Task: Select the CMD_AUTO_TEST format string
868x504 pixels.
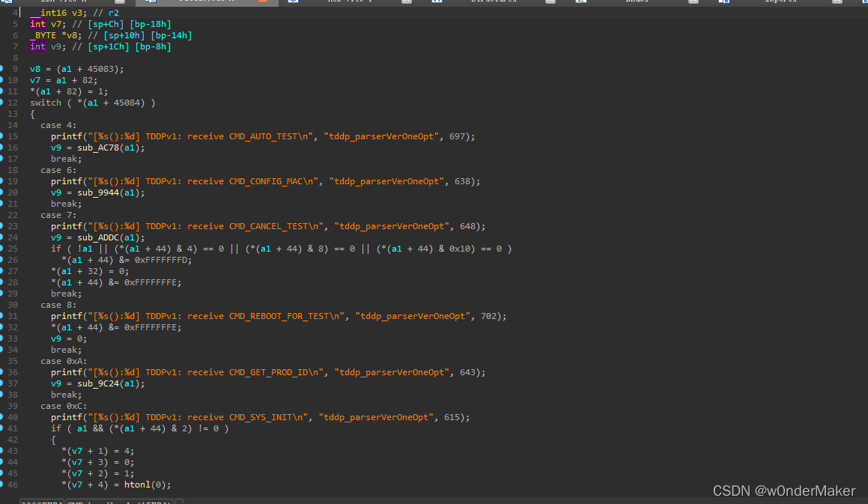Action: [201, 136]
